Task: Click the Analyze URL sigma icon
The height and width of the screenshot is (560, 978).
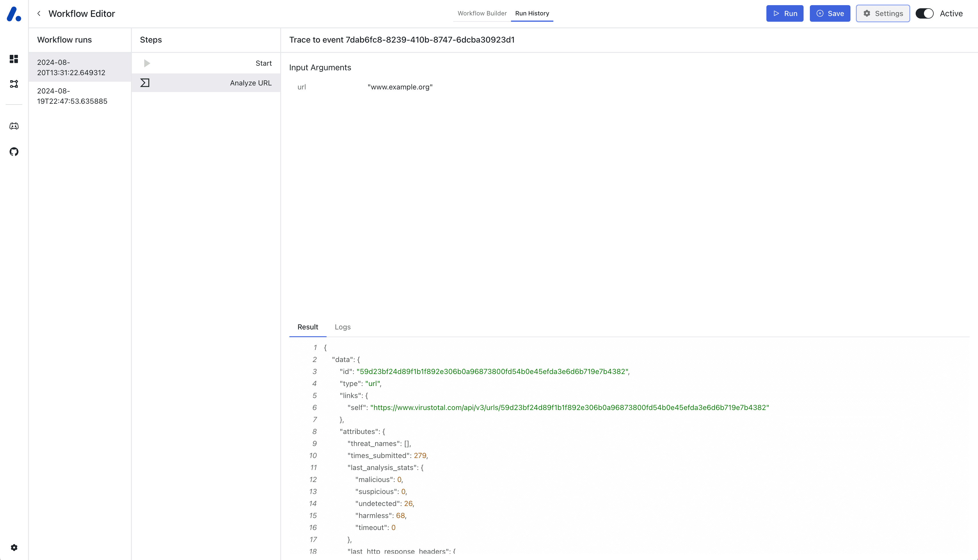Action: click(x=145, y=83)
